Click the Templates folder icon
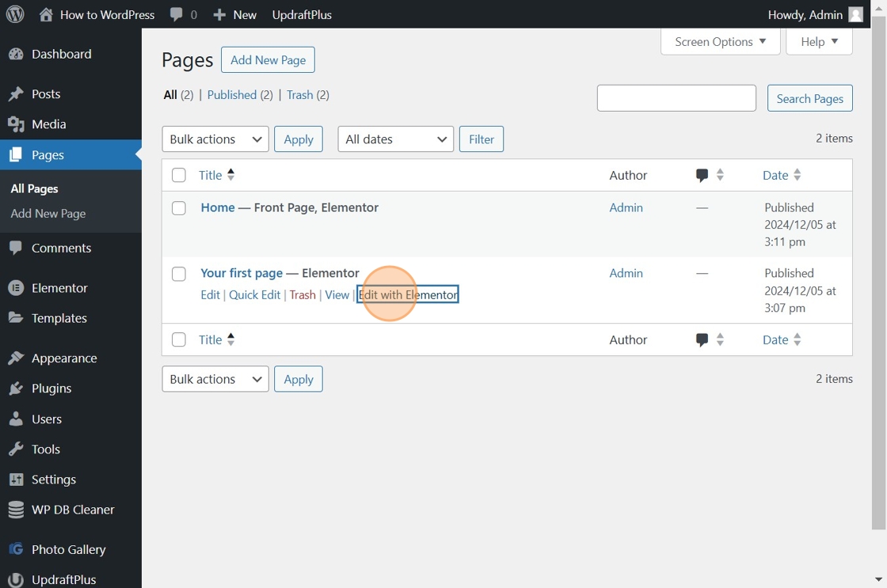887x588 pixels. (16, 318)
